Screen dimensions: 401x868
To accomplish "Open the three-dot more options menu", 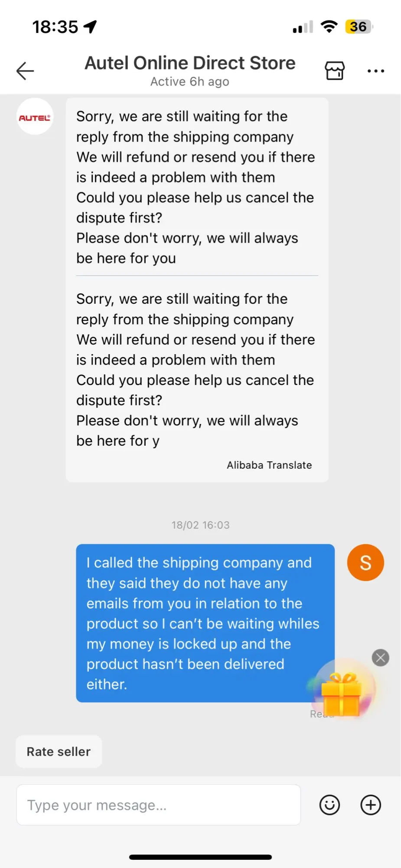I will tap(375, 71).
